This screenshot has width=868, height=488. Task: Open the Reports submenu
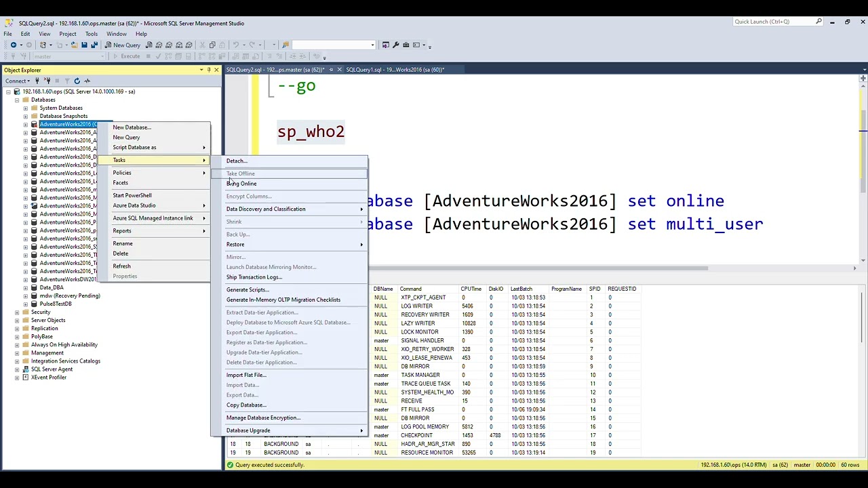[155, 230]
